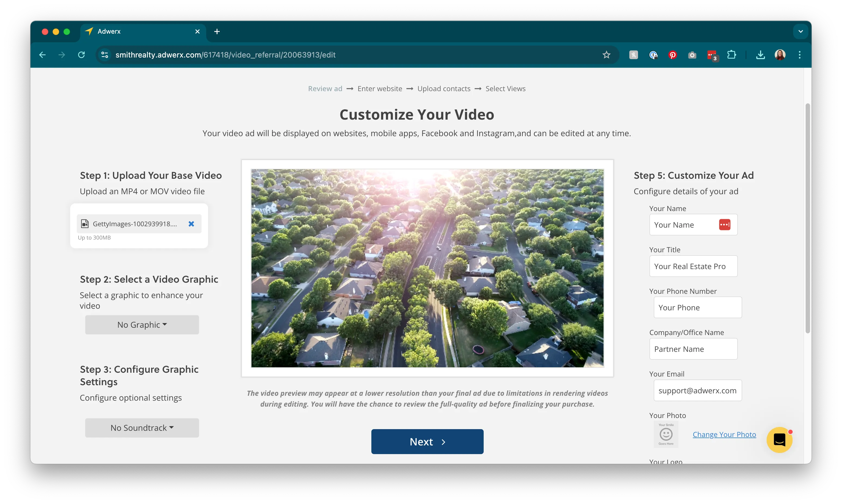
Task: Focus the Your Title field
Action: point(693,266)
